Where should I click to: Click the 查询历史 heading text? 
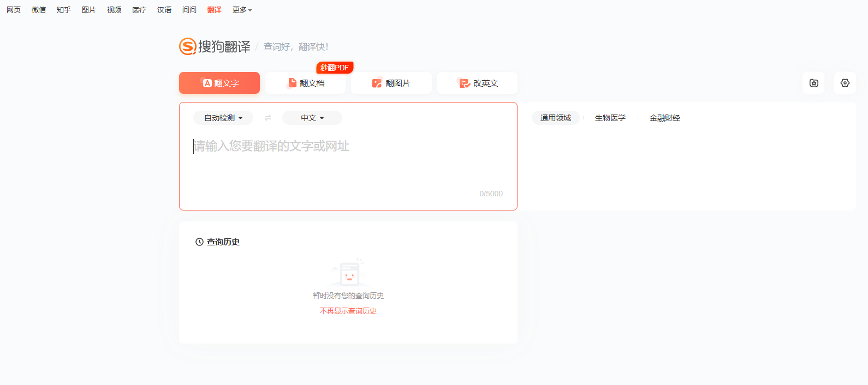pyautogui.click(x=223, y=242)
